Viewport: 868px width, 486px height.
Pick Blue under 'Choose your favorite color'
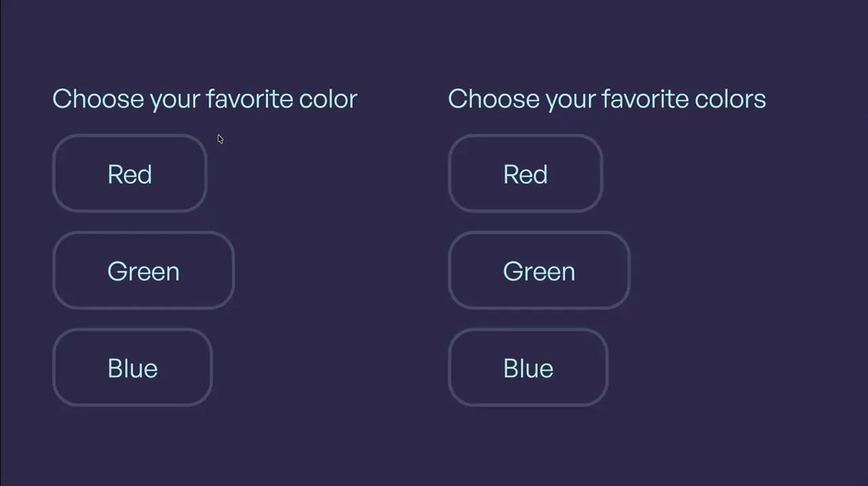click(x=132, y=368)
